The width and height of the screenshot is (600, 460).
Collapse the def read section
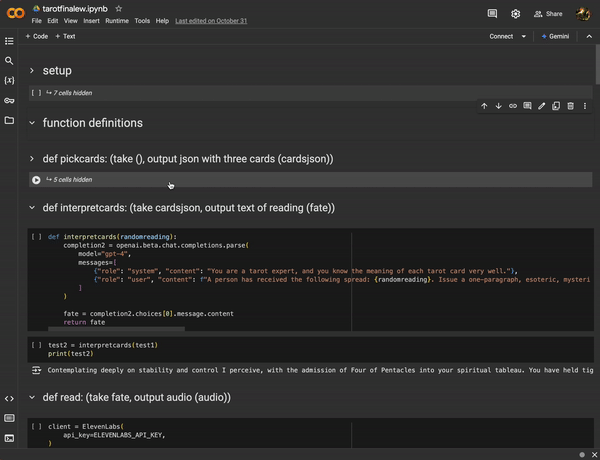32,398
